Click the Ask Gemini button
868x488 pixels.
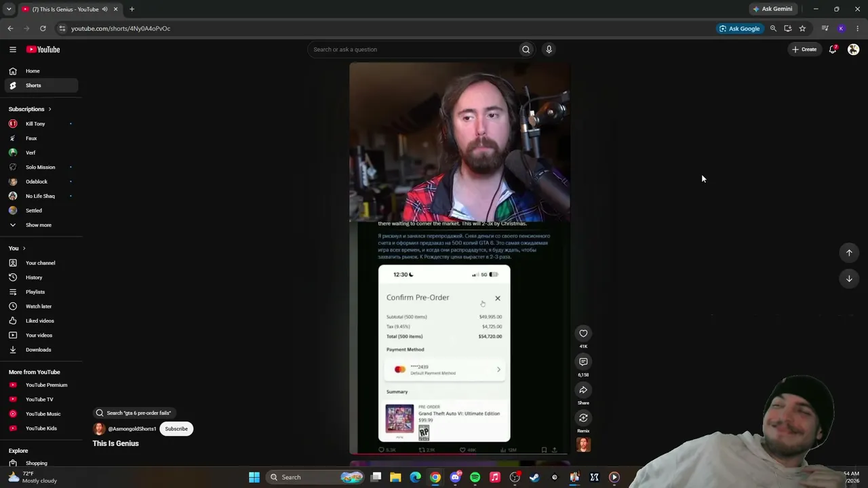coord(772,9)
